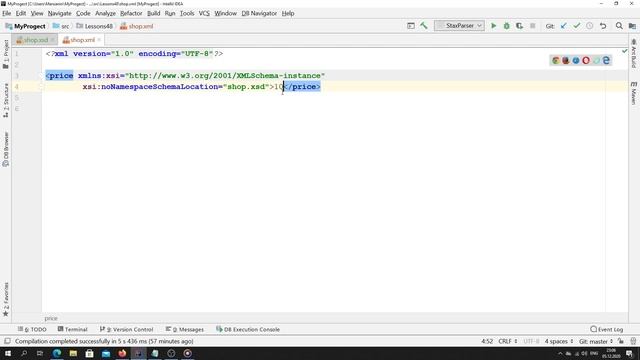Open Search Everywhere magnifier icon
Screen dimensions: 640x360
tap(619, 26)
